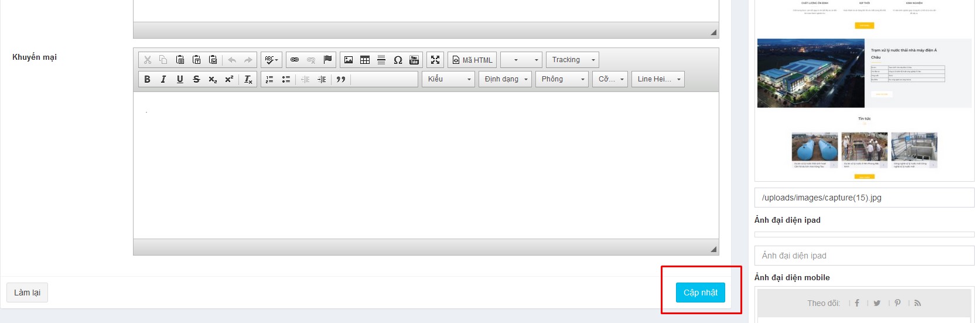
Task: Toggle the bulleted list
Action: pyautogui.click(x=286, y=79)
